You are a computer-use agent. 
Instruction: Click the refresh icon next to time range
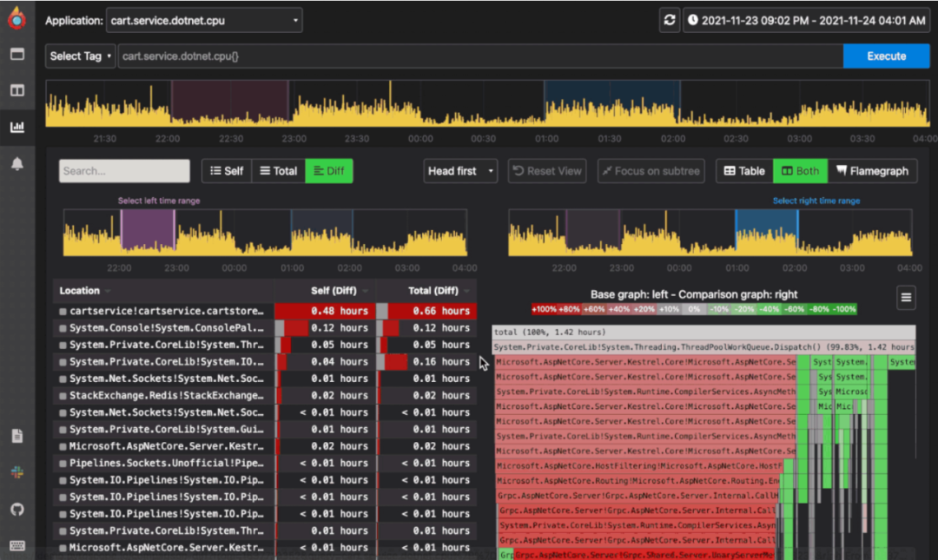point(668,19)
